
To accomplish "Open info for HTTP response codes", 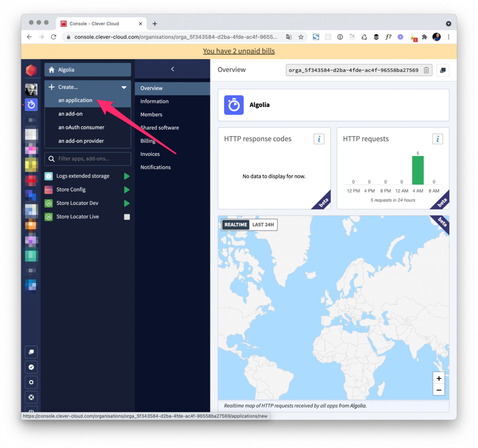I will [x=319, y=139].
